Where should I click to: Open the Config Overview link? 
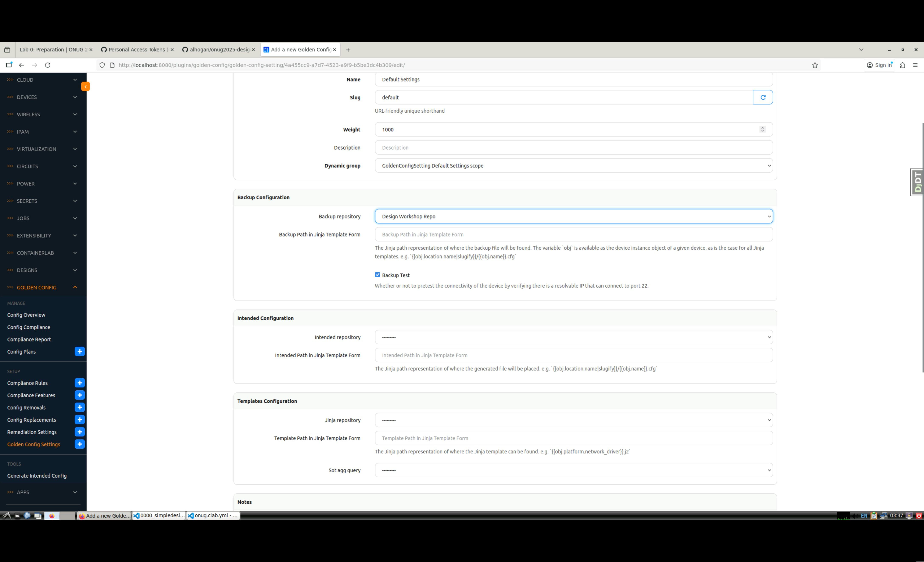(26, 315)
